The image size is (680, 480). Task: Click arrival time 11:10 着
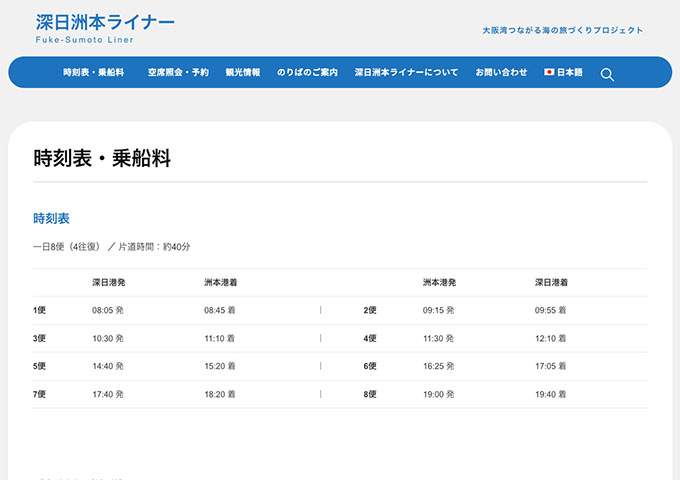[219, 338]
